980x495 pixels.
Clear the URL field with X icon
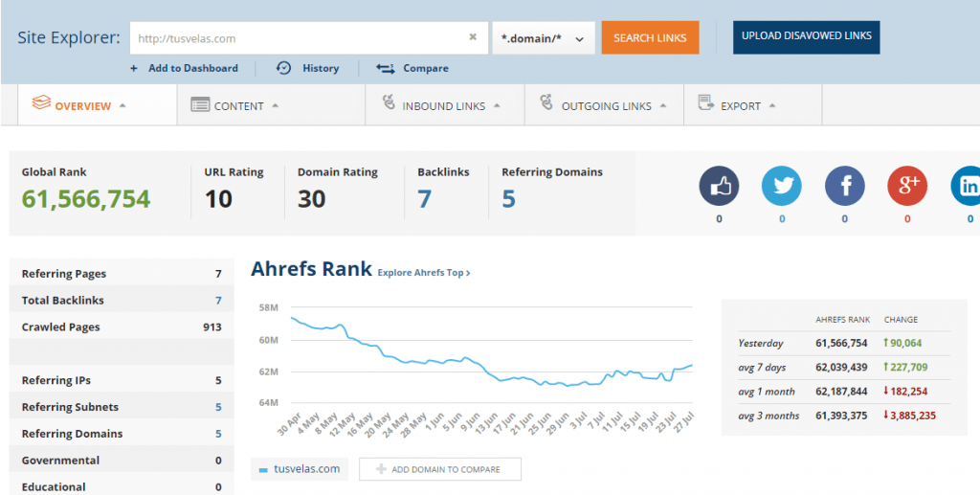(473, 38)
